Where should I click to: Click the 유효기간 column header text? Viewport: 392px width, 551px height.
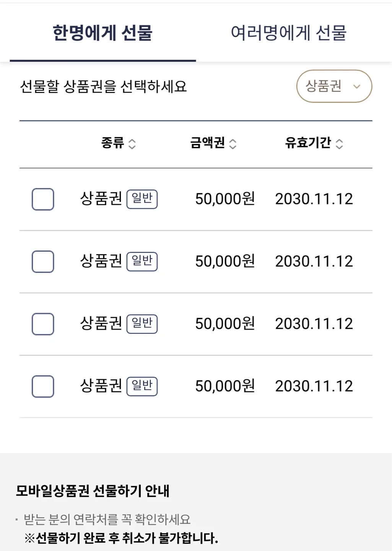pos(308,143)
